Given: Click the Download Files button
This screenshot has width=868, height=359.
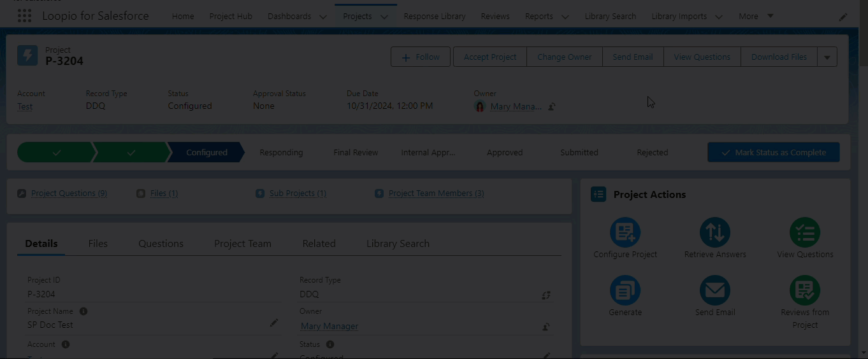Looking at the screenshot, I should 779,57.
